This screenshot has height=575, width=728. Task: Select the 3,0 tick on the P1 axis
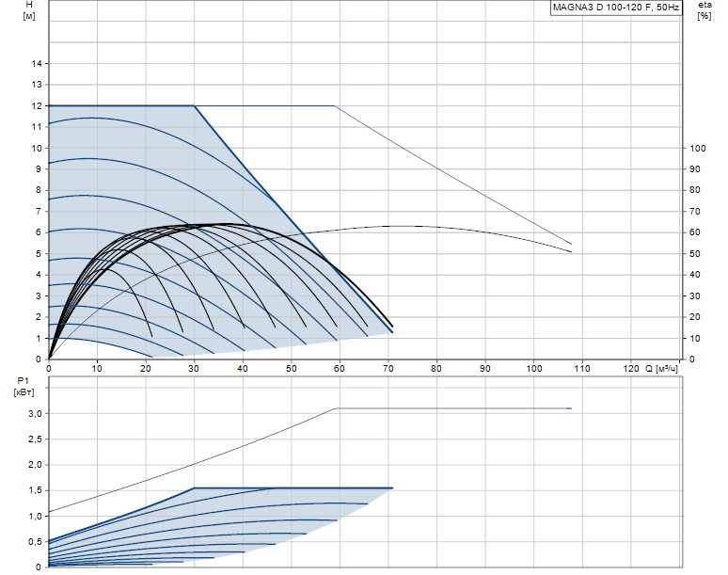(35, 413)
